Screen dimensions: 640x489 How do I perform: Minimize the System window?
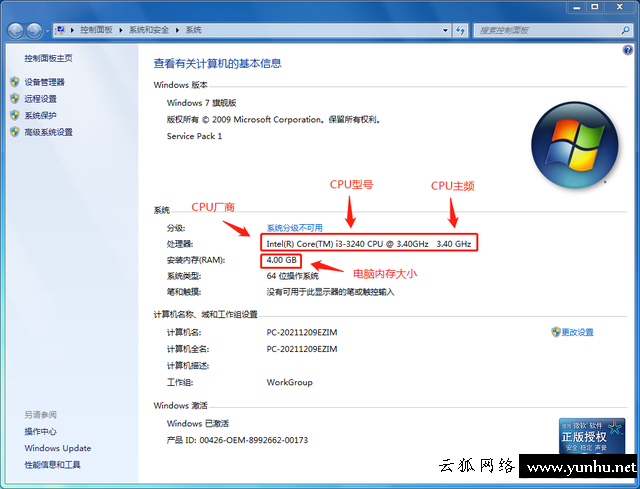(576, 7)
